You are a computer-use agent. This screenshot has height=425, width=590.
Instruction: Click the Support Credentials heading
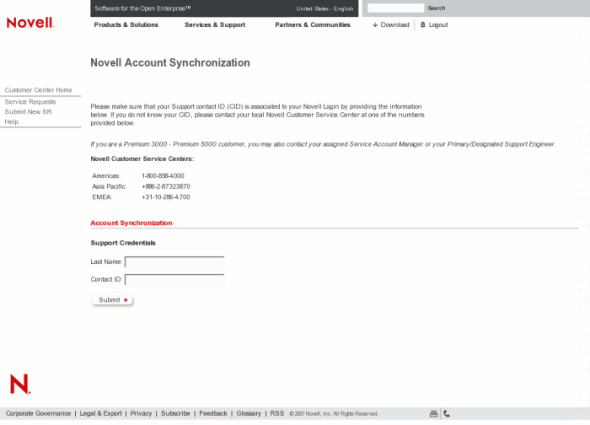[123, 243]
